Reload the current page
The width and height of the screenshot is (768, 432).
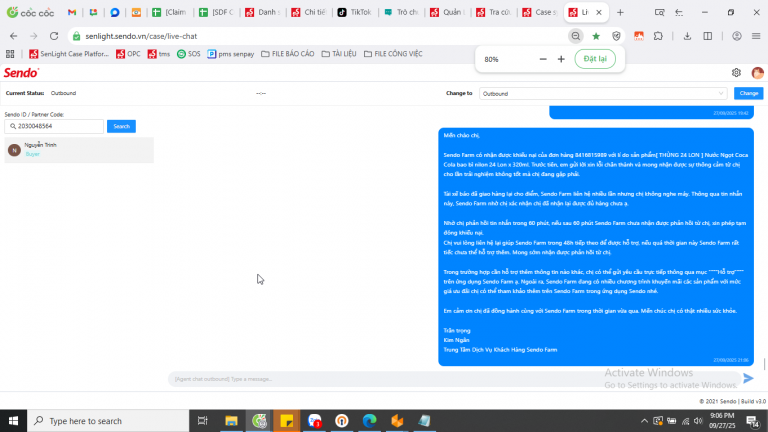[54, 36]
